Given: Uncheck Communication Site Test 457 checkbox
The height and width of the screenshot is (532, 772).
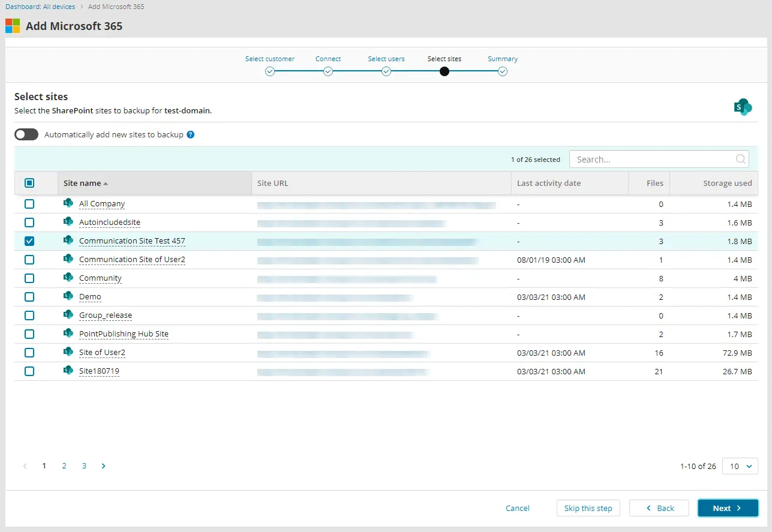Looking at the screenshot, I should point(29,241).
